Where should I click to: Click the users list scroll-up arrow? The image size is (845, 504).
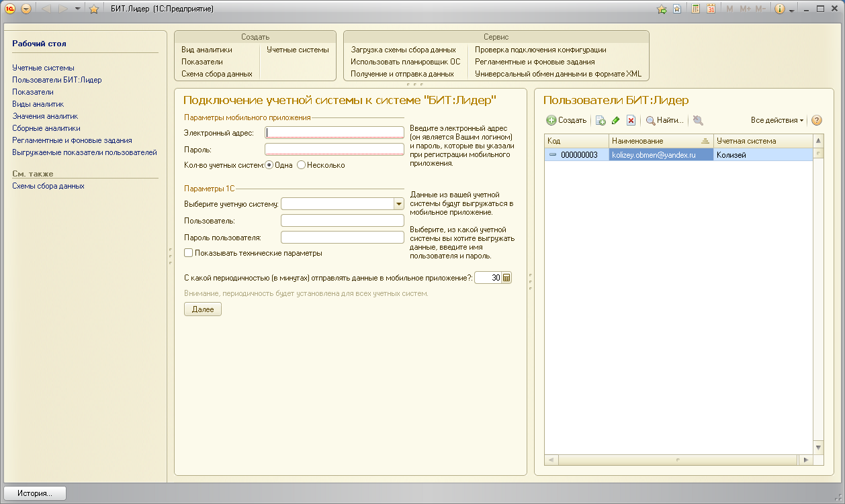818,141
